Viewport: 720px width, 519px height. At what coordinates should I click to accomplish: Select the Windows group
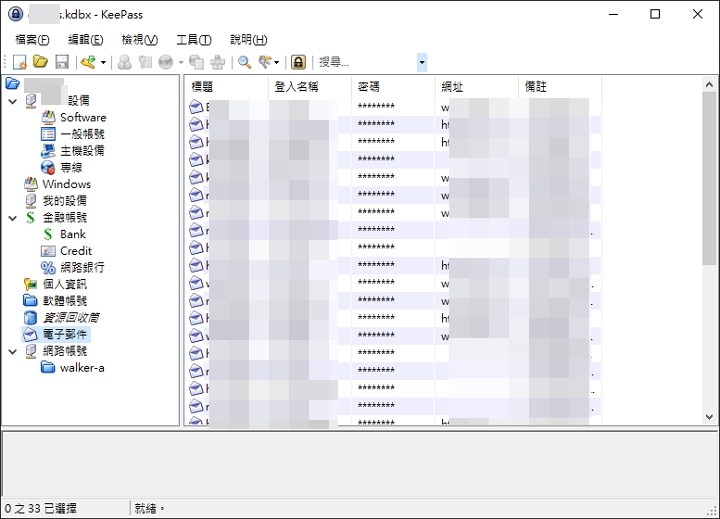point(67,184)
